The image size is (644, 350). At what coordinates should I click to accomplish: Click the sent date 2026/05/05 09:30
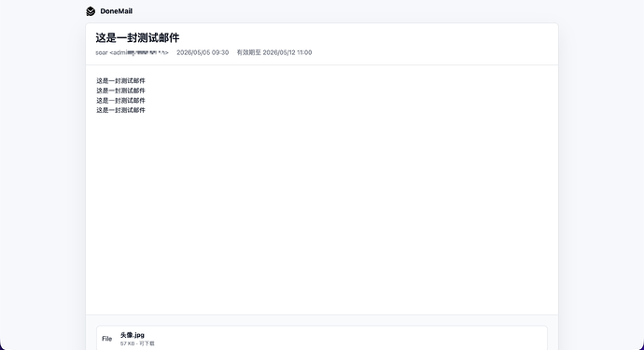[x=203, y=52]
